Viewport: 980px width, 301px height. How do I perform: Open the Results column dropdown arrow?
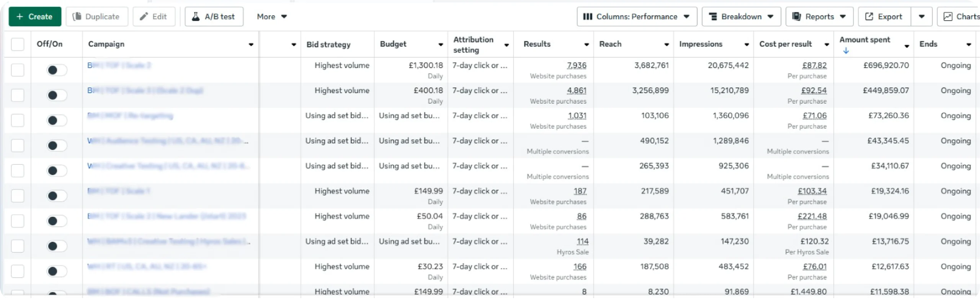tap(586, 45)
